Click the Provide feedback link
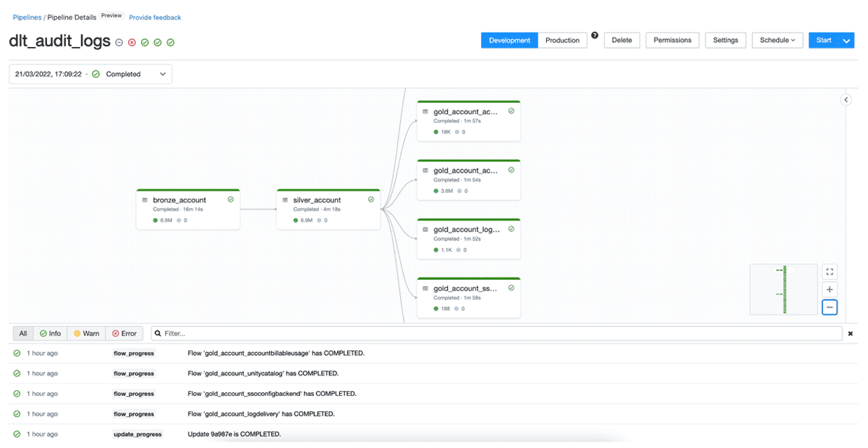The width and height of the screenshot is (868, 448). tap(155, 17)
